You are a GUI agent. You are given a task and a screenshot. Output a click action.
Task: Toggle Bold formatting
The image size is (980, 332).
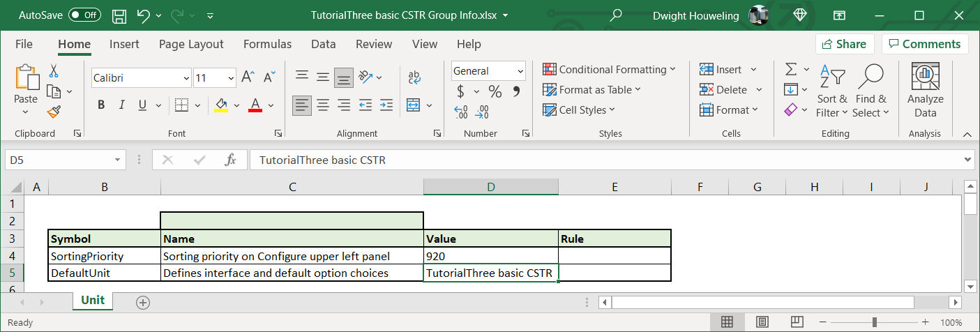101,105
